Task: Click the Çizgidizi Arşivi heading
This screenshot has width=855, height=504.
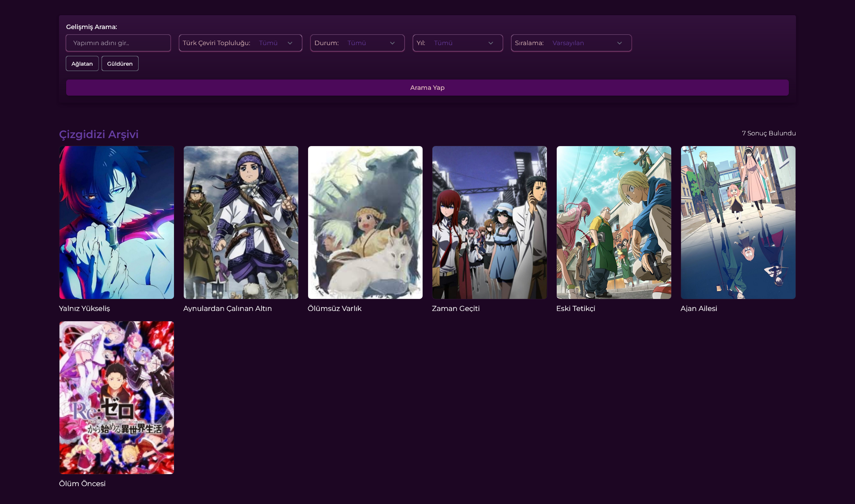Action: click(99, 134)
